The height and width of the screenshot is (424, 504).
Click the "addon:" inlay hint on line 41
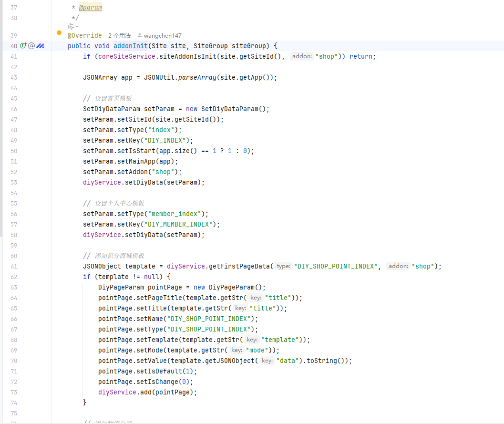[x=302, y=57]
